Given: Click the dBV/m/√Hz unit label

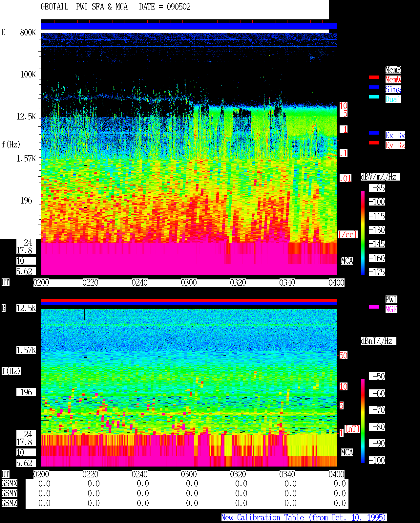Looking at the screenshot, I should tap(380, 177).
